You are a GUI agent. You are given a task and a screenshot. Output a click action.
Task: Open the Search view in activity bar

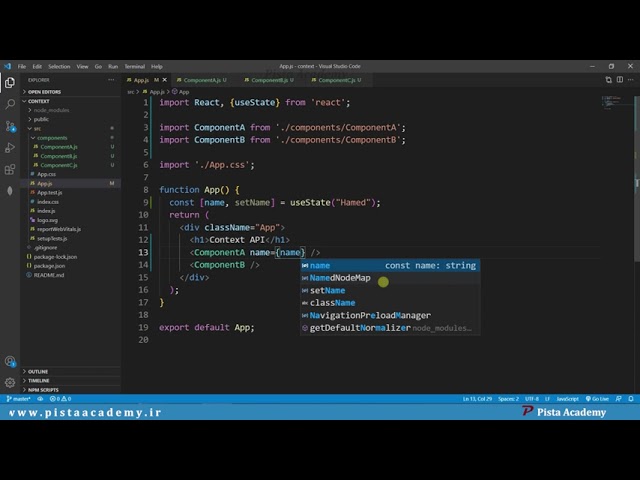click(x=10, y=104)
